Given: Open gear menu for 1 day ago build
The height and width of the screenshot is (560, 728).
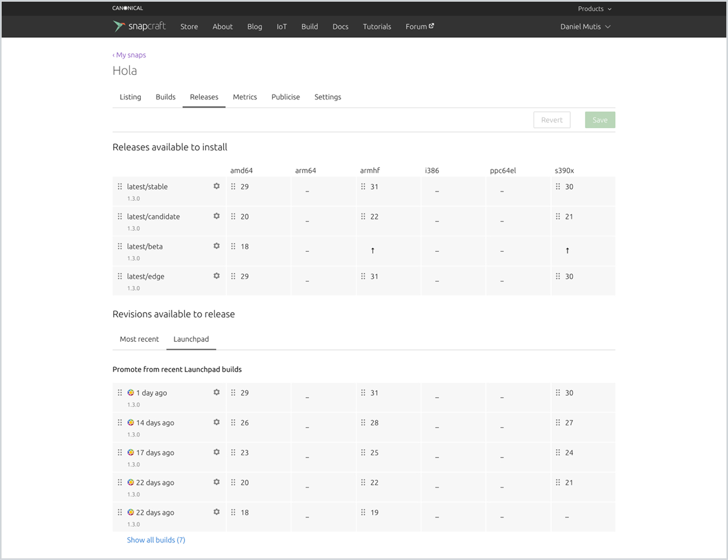Looking at the screenshot, I should pos(216,392).
